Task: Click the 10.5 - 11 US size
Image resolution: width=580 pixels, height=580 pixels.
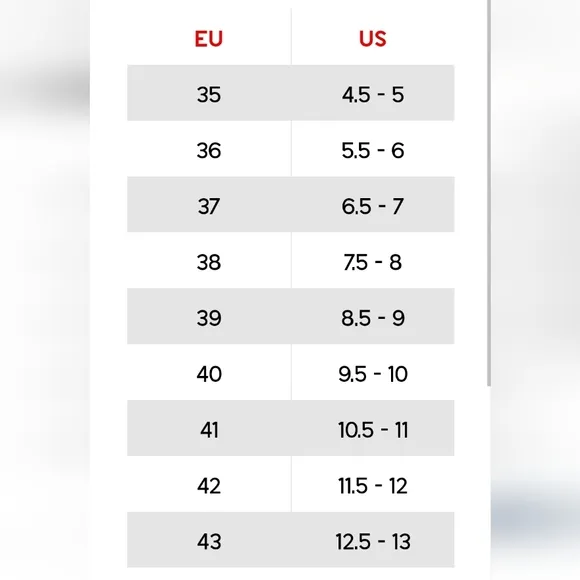Action: point(373,430)
